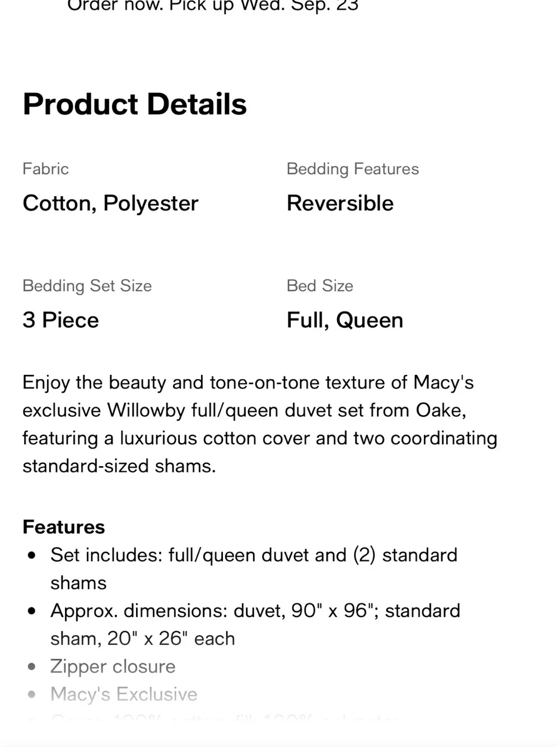Click the Order now pick up text
Image resolution: width=560 pixels, height=747 pixels.
[213, 6]
